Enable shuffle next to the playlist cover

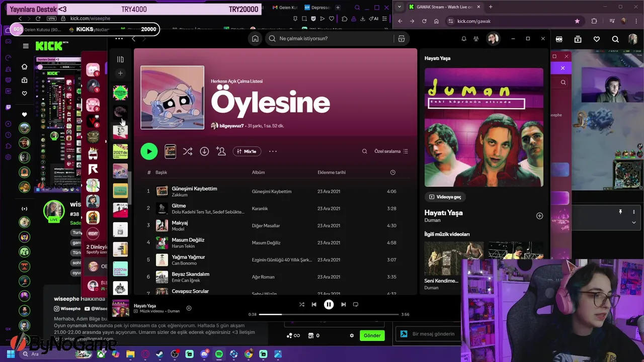point(188,151)
